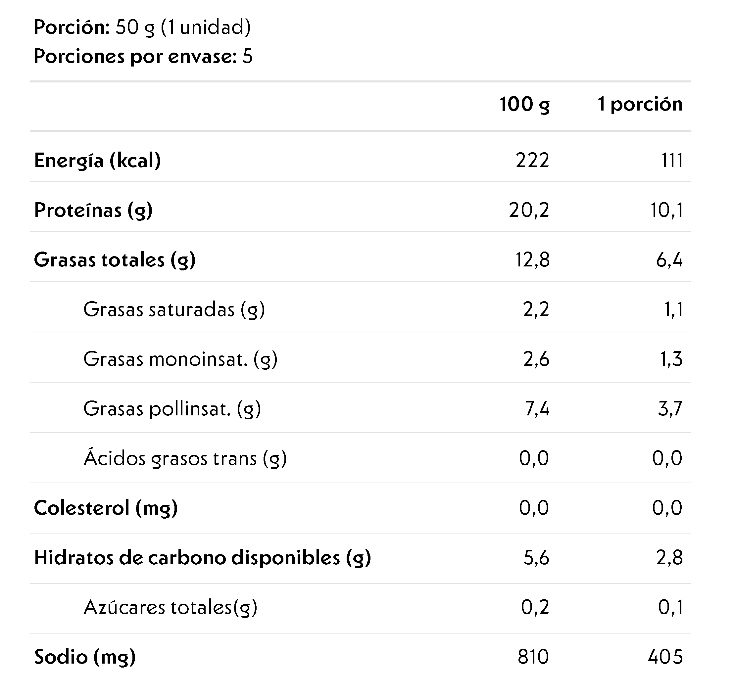Screen dimensions: 734x700
Task: Click the Azúcares totales(g) label
Action: (171, 607)
